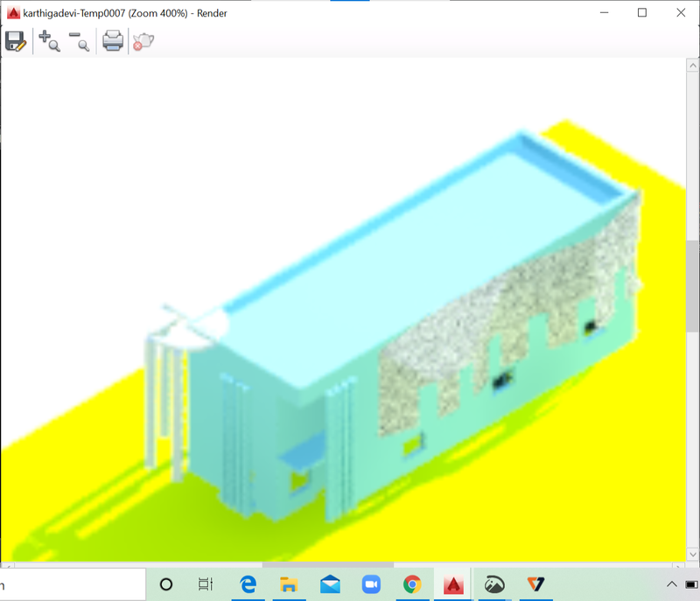Select the Zoom In tool
Viewport: 700px width, 601px height.
pos(48,40)
